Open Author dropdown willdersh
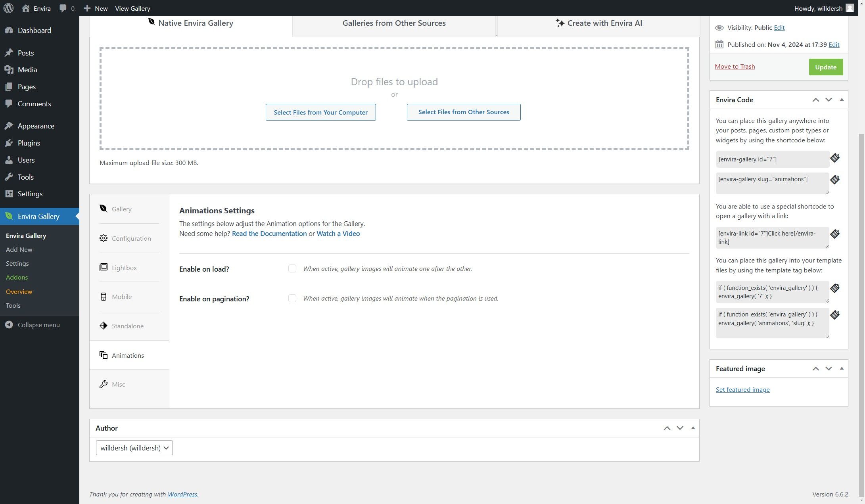The image size is (865, 504). (x=134, y=448)
